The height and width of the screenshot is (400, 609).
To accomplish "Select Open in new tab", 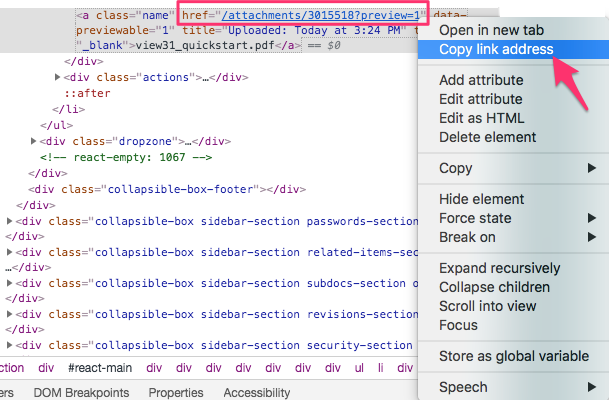I will [488, 30].
